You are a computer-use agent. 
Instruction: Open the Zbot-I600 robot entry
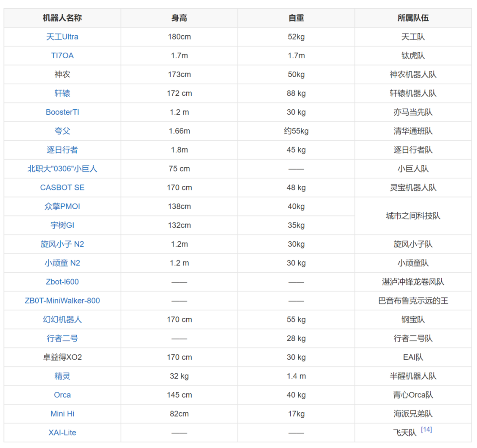[x=62, y=282]
